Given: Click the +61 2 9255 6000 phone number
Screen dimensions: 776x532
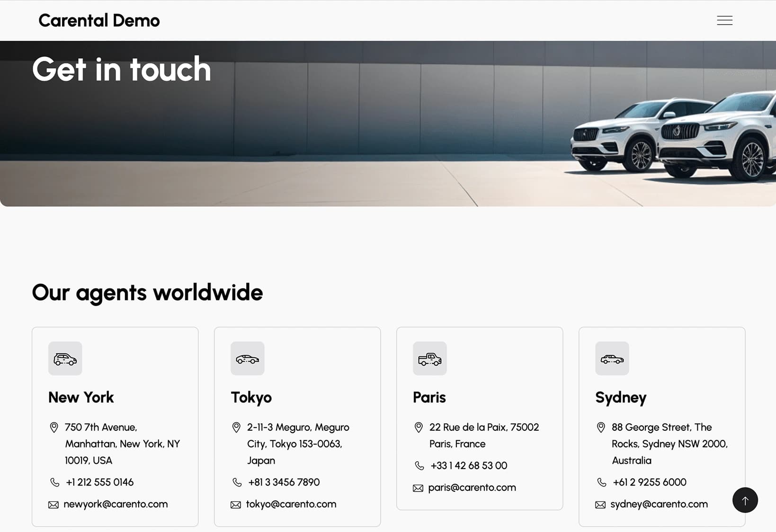Looking at the screenshot, I should [x=649, y=482].
